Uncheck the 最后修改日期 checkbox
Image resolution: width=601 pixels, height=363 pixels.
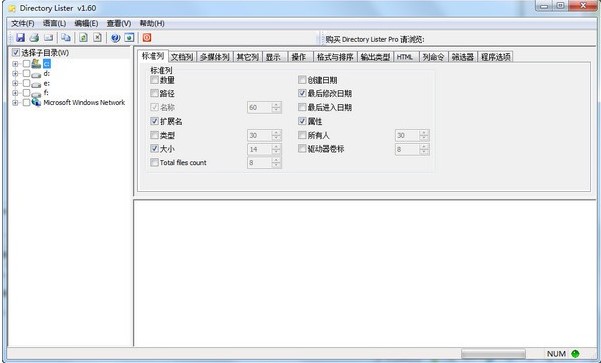coord(302,93)
